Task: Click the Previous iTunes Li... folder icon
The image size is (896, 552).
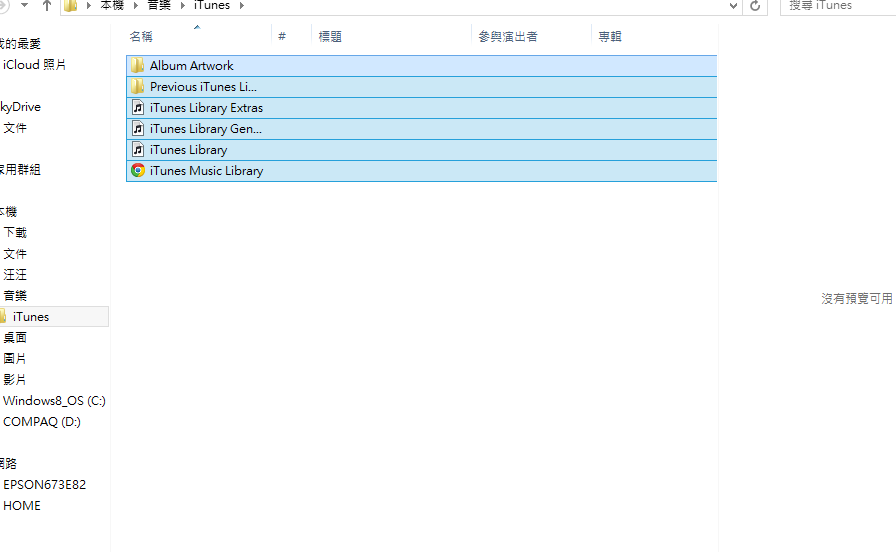Action: point(137,86)
